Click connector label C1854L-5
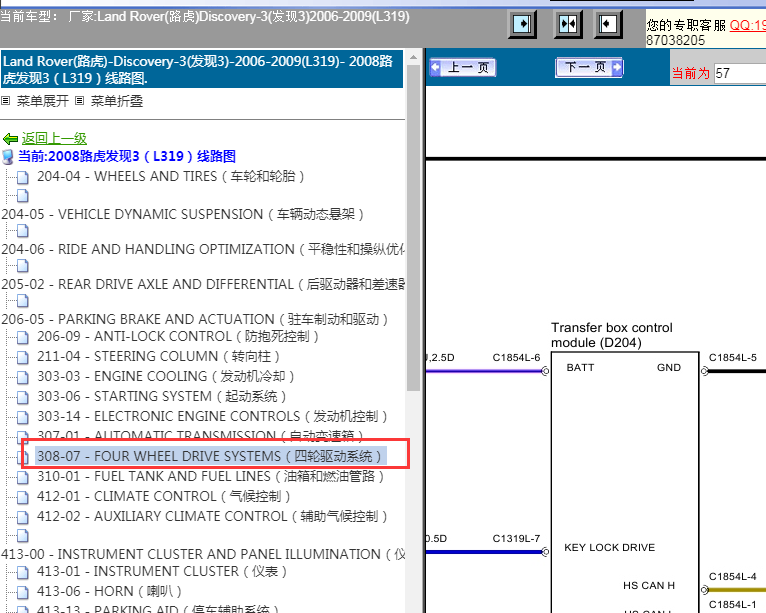Viewport: 766px width, 613px height. (733, 358)
